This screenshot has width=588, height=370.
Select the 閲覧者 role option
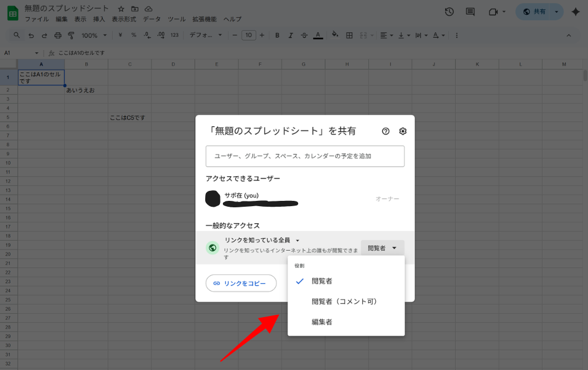coord(322,281)
